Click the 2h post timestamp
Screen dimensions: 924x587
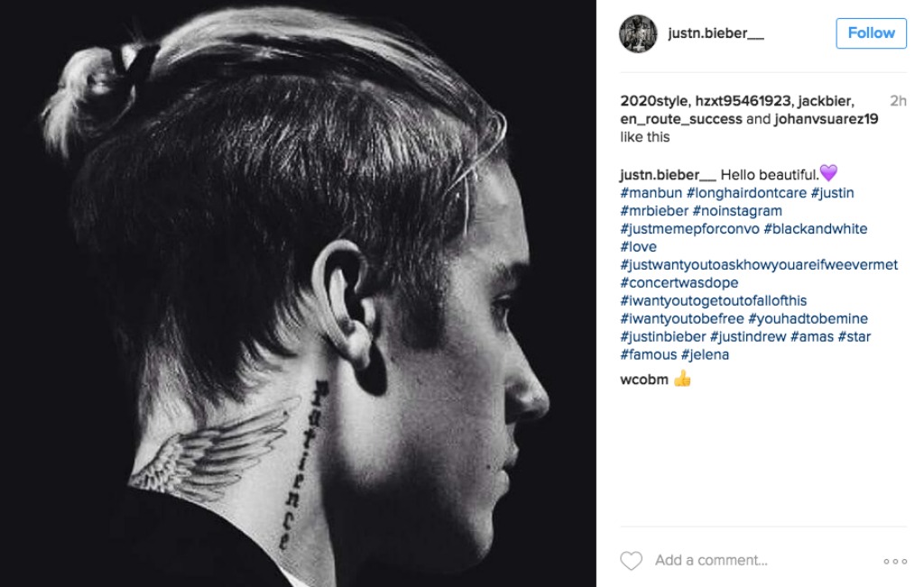[x=898, y=101]
